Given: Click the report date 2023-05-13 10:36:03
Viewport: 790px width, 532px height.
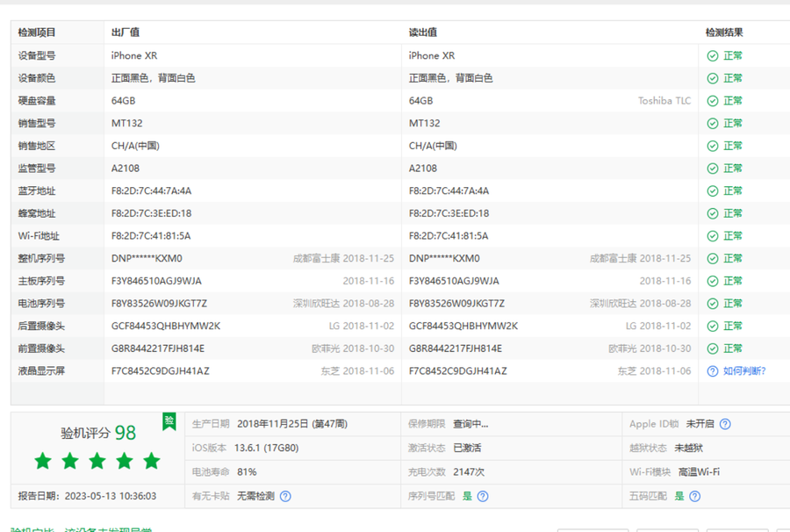Looking at the screenshot, I should pos(111,496).
